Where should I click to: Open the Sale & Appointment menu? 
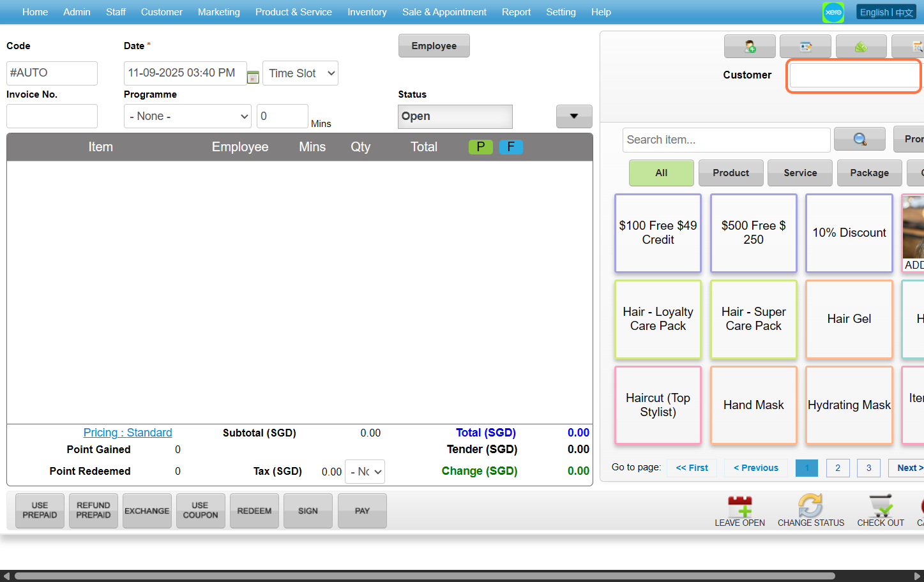coord(444,12)
